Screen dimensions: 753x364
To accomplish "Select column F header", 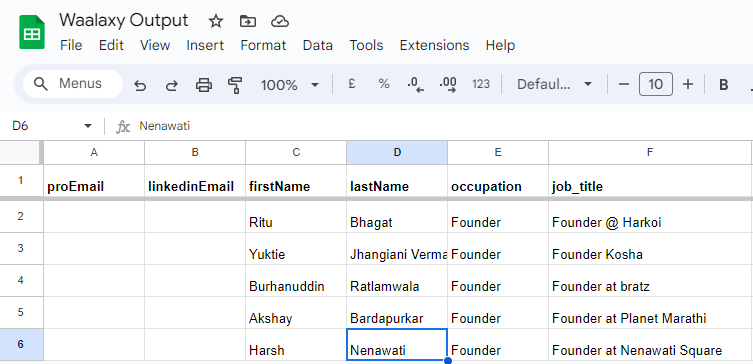I will point(649,152).
